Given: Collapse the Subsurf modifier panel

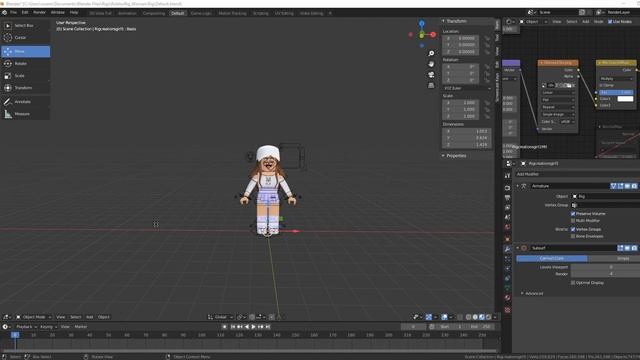Looking at the screenshot, I should 518,248.
